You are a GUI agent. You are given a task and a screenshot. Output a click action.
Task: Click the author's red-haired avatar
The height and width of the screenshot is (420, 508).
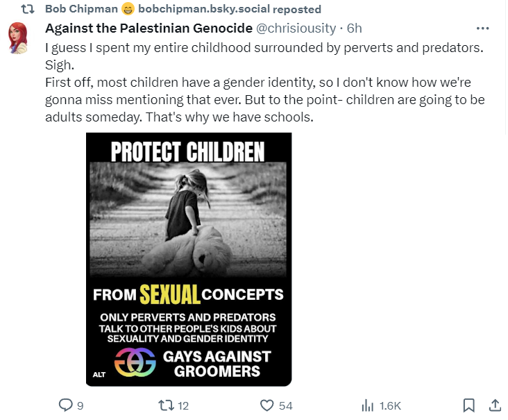[19, 39]
